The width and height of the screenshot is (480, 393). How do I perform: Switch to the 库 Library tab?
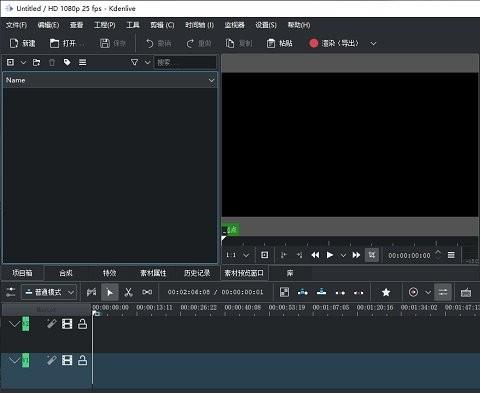click(290, 273)
